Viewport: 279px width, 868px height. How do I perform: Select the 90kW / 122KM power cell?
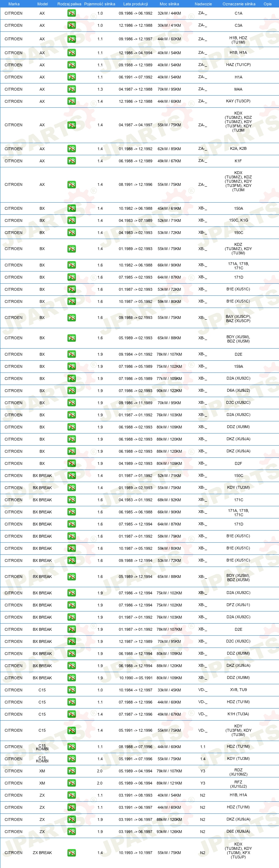pos(169,391)
